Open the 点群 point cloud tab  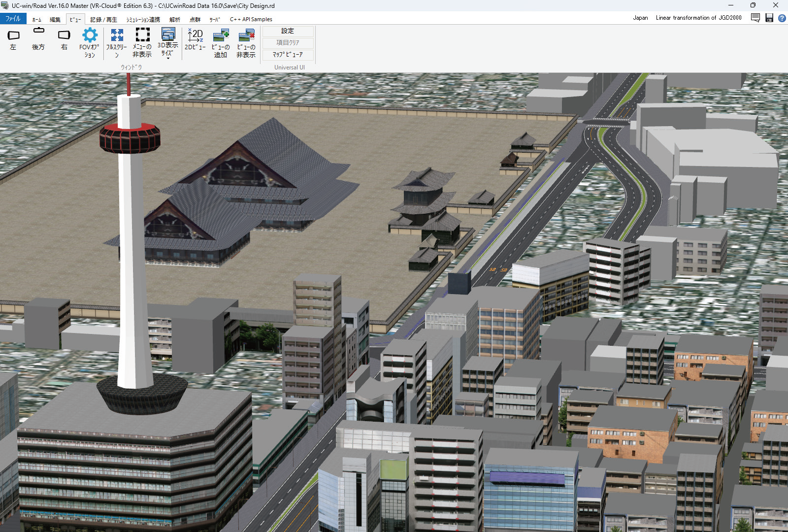pos(196,20)
